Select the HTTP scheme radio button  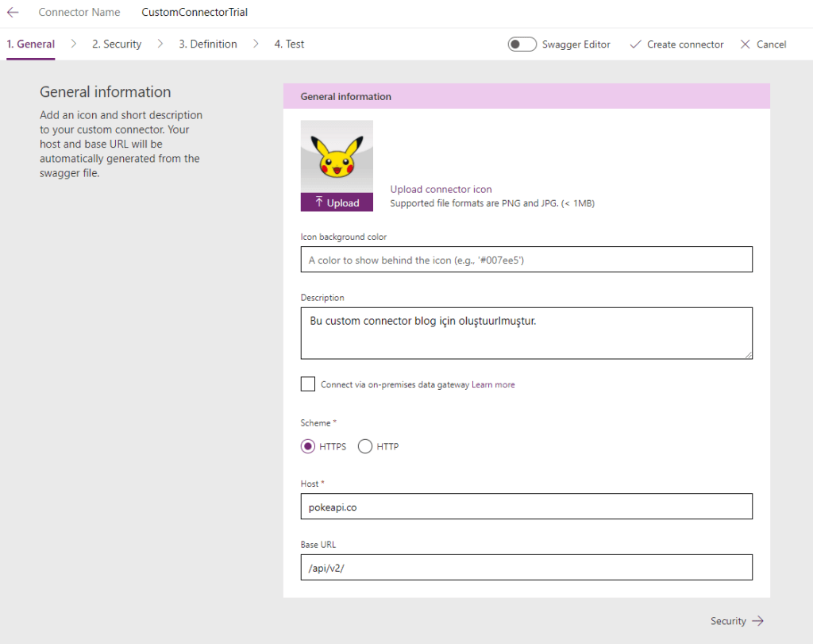click(x=365, y=446)
